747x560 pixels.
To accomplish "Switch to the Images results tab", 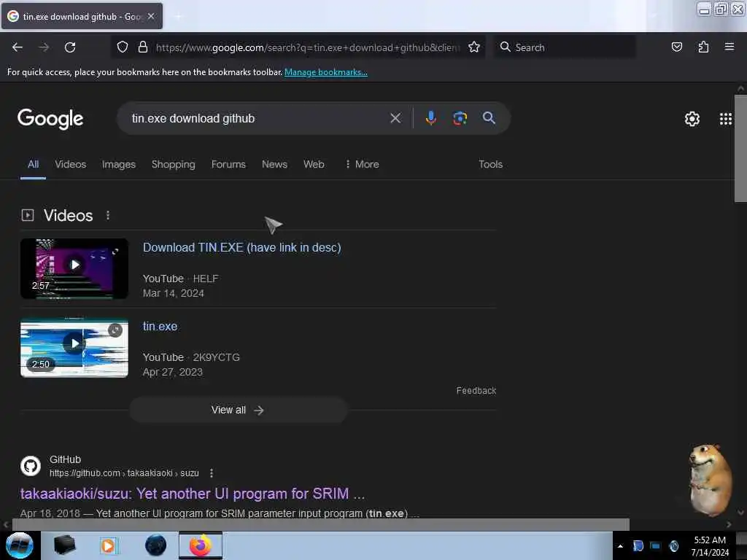I will (x=119, y=164).
